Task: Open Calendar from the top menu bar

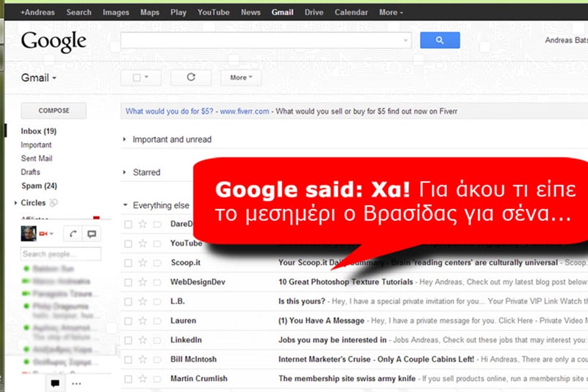Action: click(x=351, y=11)
